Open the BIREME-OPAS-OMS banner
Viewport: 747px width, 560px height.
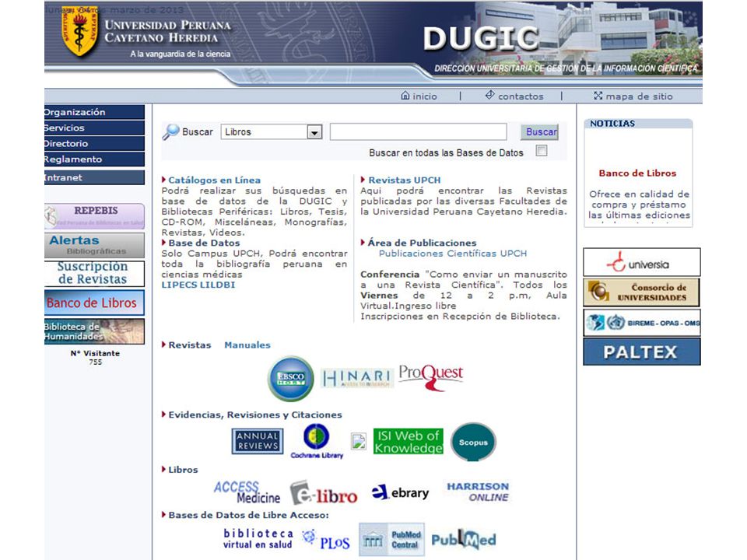pyautogui.click(x=642, y=322)
